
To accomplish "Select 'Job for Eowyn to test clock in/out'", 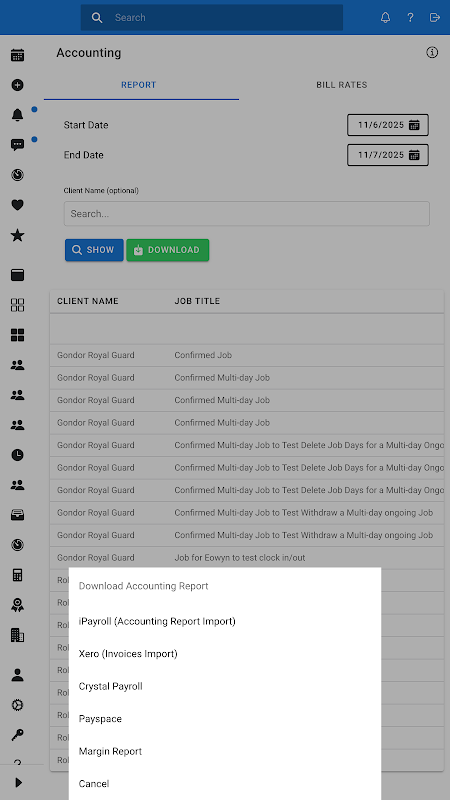I will (x=240, y=558).
